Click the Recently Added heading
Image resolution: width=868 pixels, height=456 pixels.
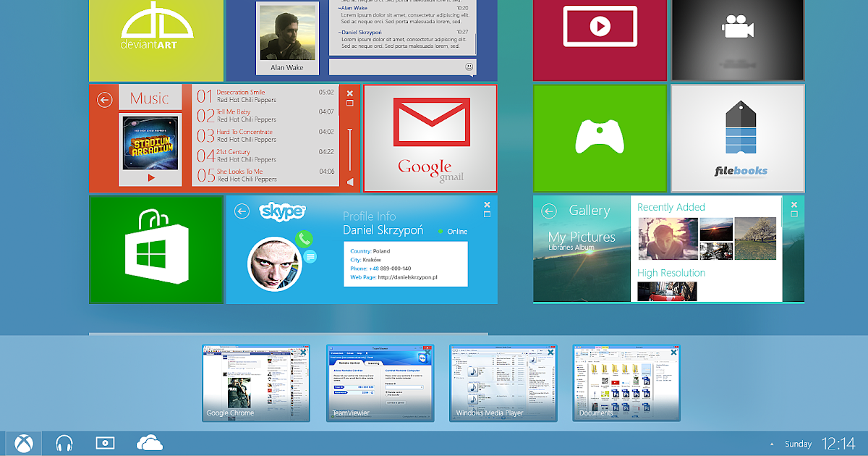click(x=671, y=207)
